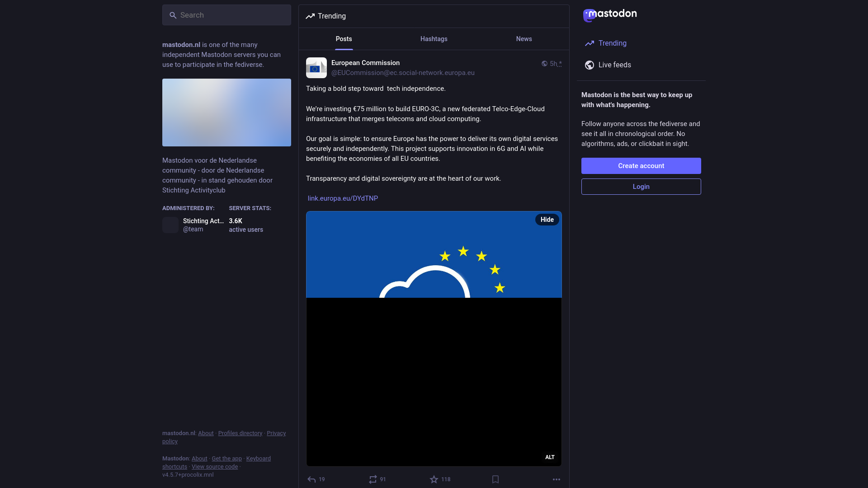Image resolution: width=868 pixels, height=488 pixels.
Task: Open the Mastodon About link
Action: 199,459
